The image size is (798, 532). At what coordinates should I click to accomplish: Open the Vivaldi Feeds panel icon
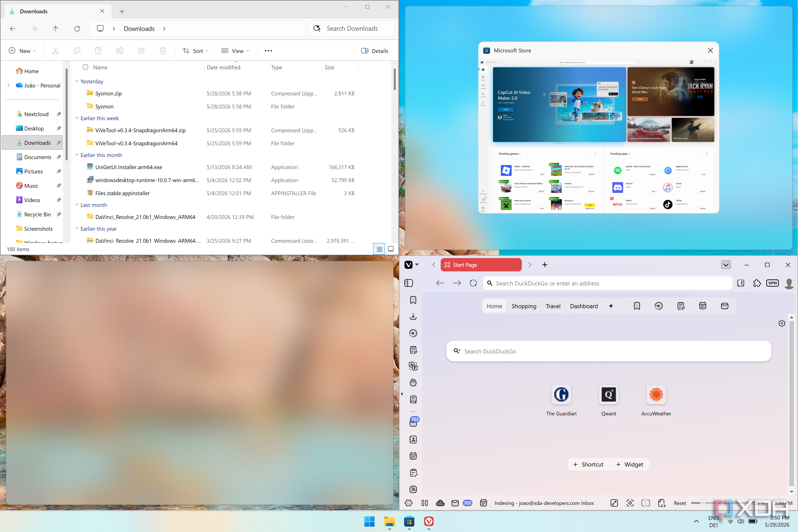point(413,489)
